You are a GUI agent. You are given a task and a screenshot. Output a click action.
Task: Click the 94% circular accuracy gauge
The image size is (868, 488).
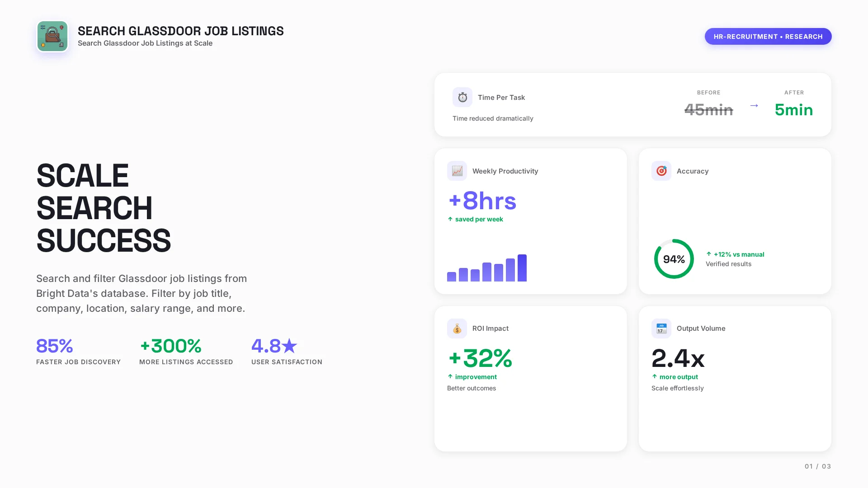[674, 259]
